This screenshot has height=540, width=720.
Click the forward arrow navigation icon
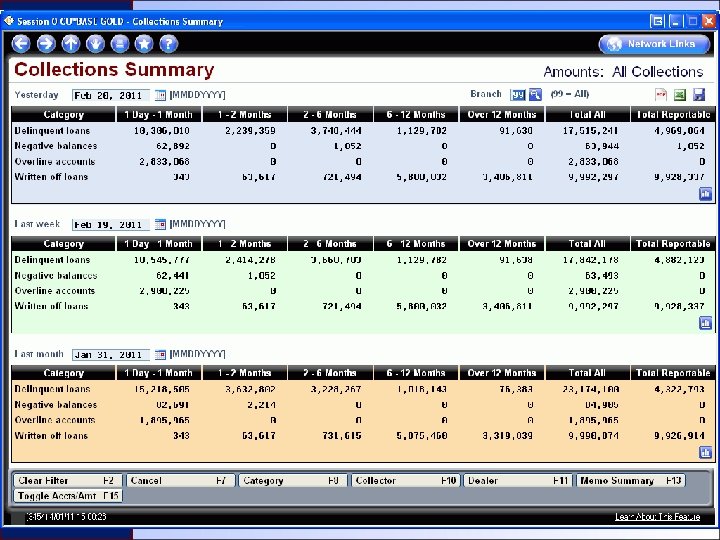click(x=46, y=44)
